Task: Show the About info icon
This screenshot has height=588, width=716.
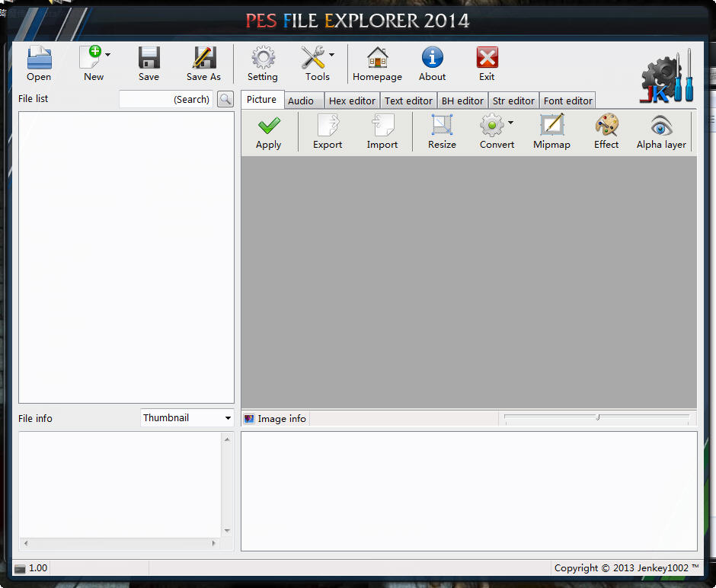Action: [432, 58]
